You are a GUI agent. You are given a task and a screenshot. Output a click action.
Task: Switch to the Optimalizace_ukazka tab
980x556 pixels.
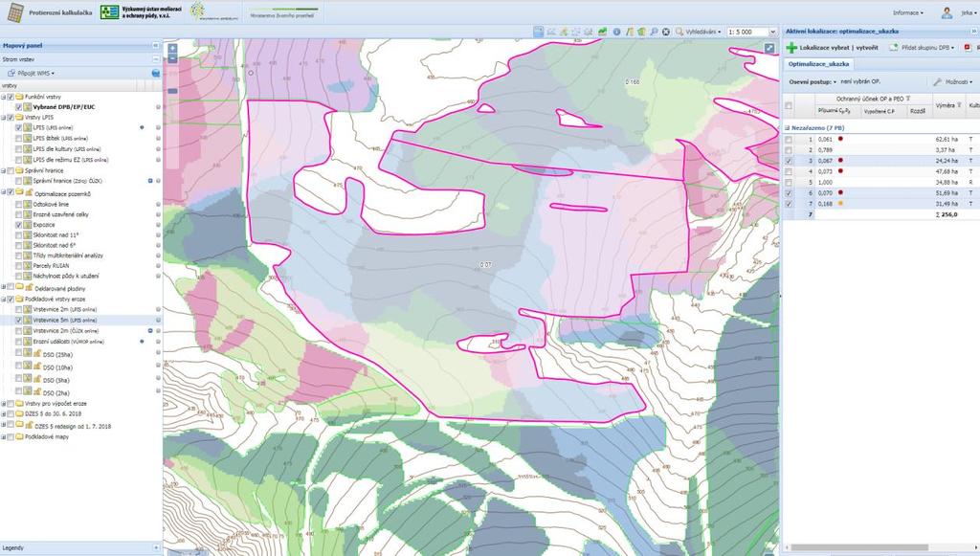pos(818,64)
